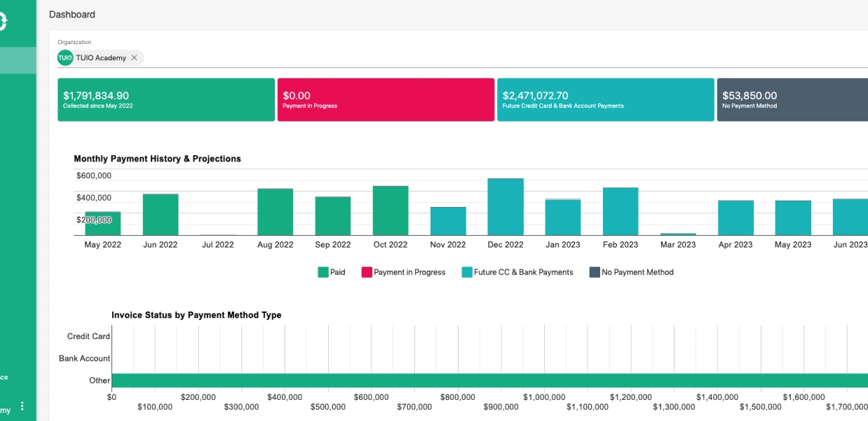Open the Collected since May 2022 card
868x421 pixels.
pyautogui.click(x=166, y=100)
